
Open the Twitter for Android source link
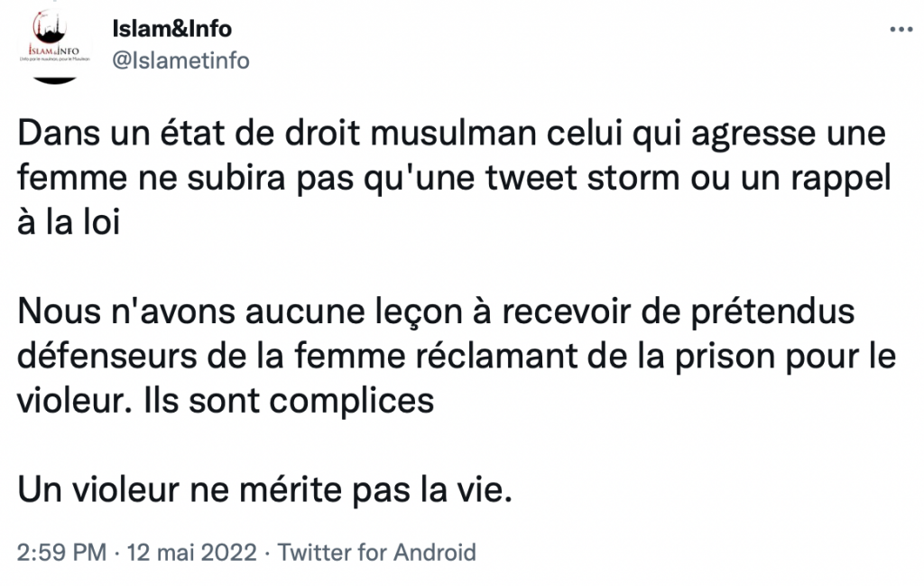pyautogui.click(x=376, y=553)
